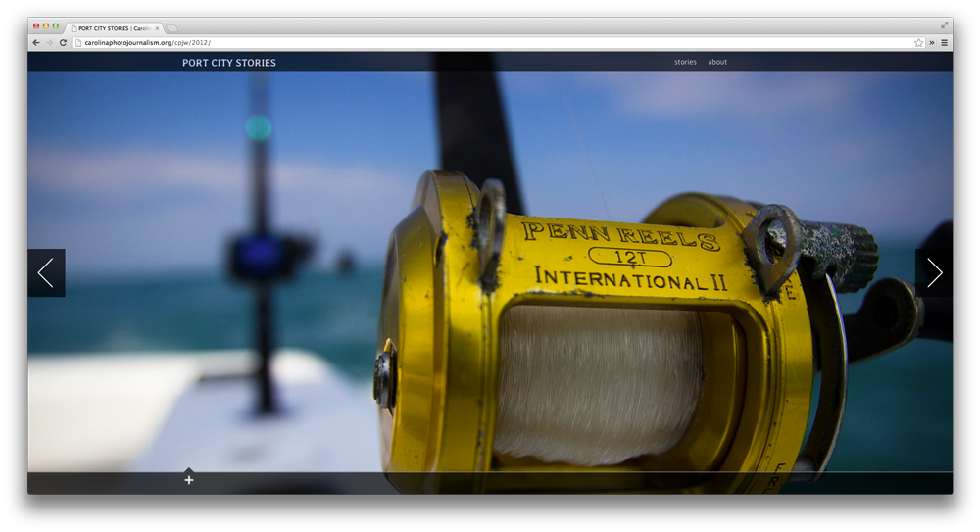The height and width of the screenshot is (532, 980).
Task: Bookmark this page with the star icon
Action: pos(919,42)
